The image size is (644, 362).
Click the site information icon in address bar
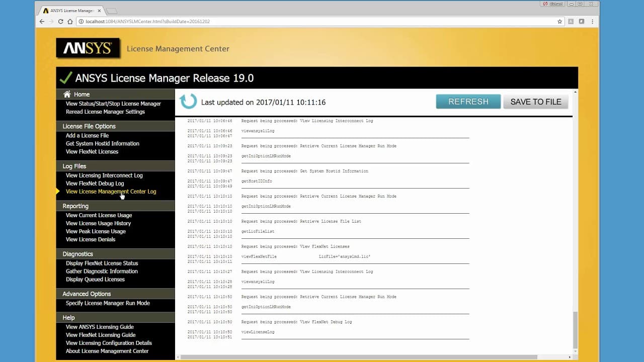coord(80,22)
